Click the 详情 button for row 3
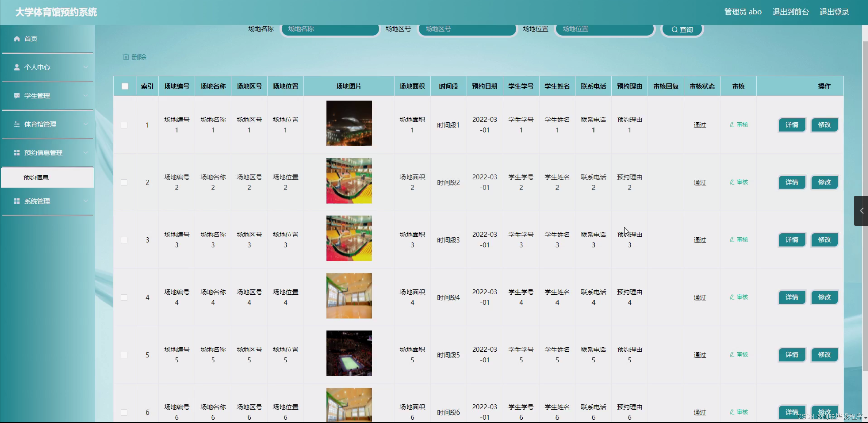This screenshot has width=868, height=423. click(791, 240)
